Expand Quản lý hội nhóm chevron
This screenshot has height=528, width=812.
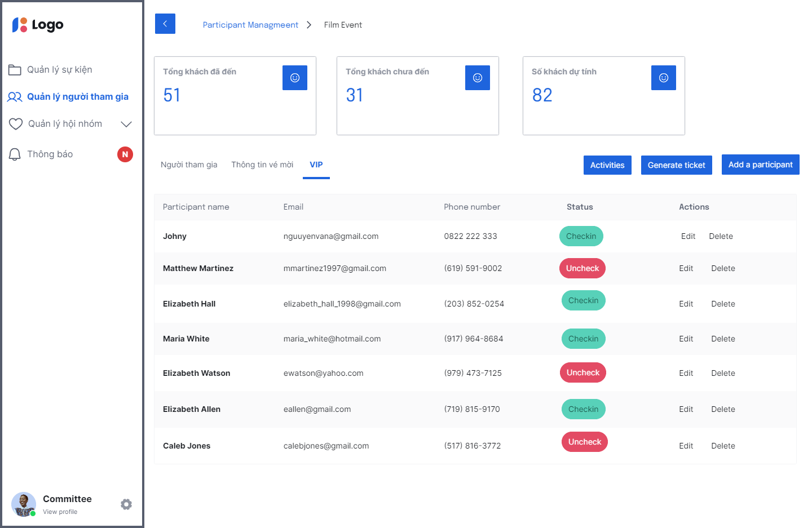click(126, 124)
